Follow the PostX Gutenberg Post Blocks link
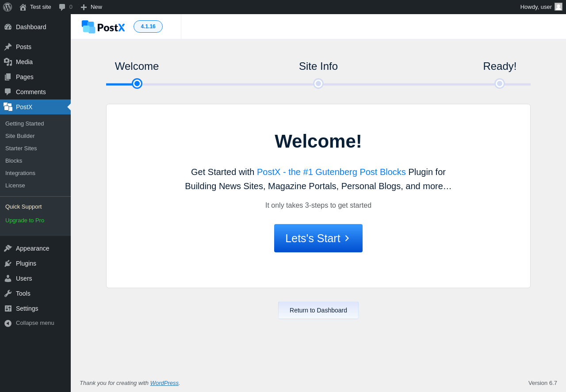Image resolution: width=566 pixels, height=392 pixels. 331,172
